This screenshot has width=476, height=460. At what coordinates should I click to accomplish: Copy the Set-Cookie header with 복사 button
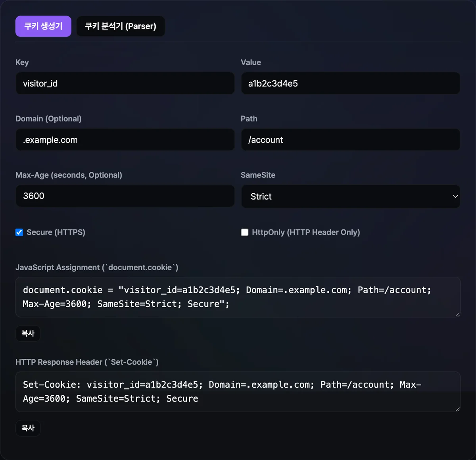[x=28, y=428]
